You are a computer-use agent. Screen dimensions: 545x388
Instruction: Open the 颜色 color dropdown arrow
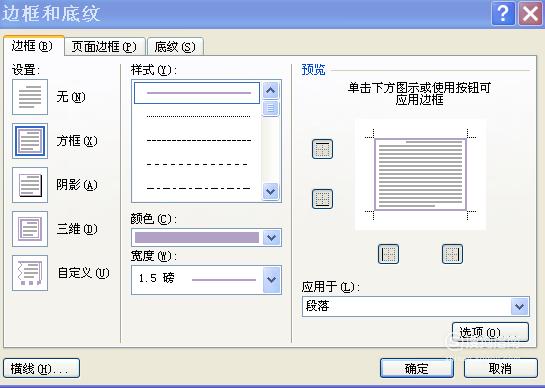271,238
